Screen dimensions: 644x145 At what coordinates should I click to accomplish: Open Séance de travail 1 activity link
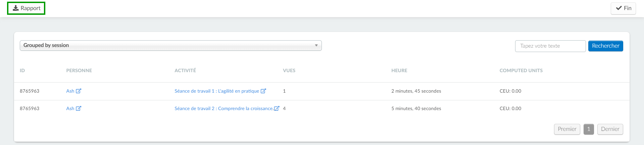[x=217, y=91]
